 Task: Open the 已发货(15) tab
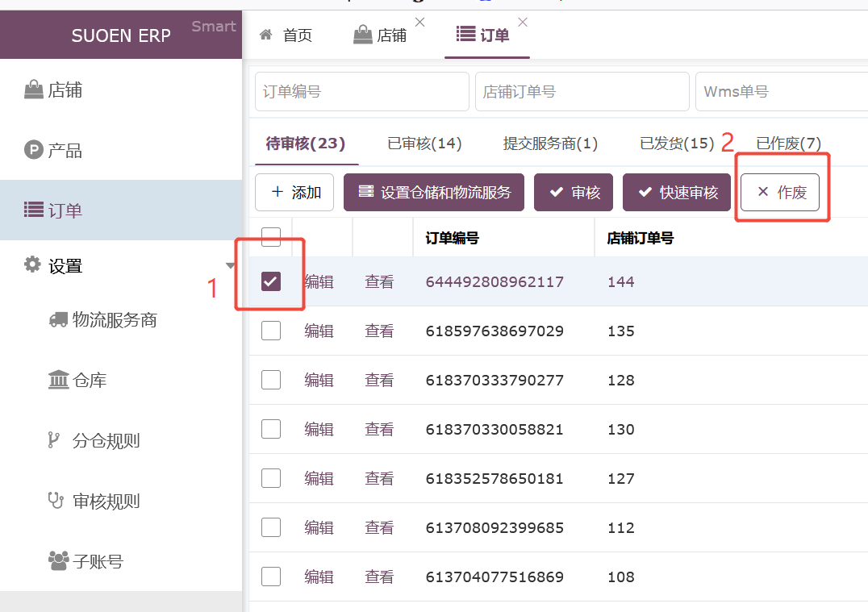click(x=677, y=144)
